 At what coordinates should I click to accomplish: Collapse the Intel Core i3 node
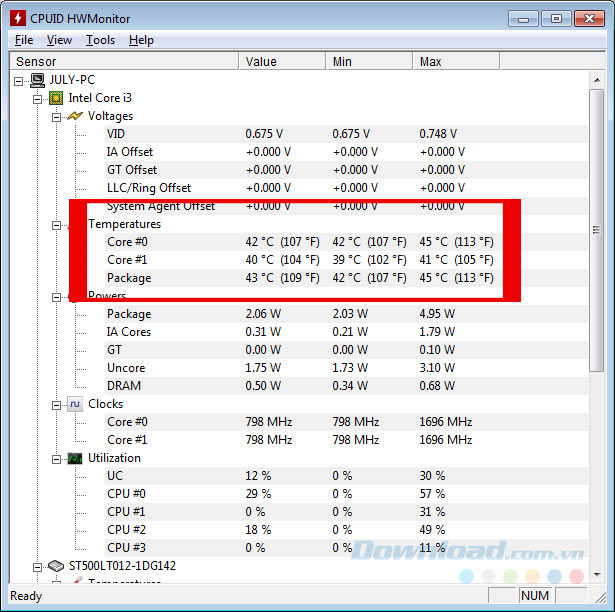[x=37, y=99]
